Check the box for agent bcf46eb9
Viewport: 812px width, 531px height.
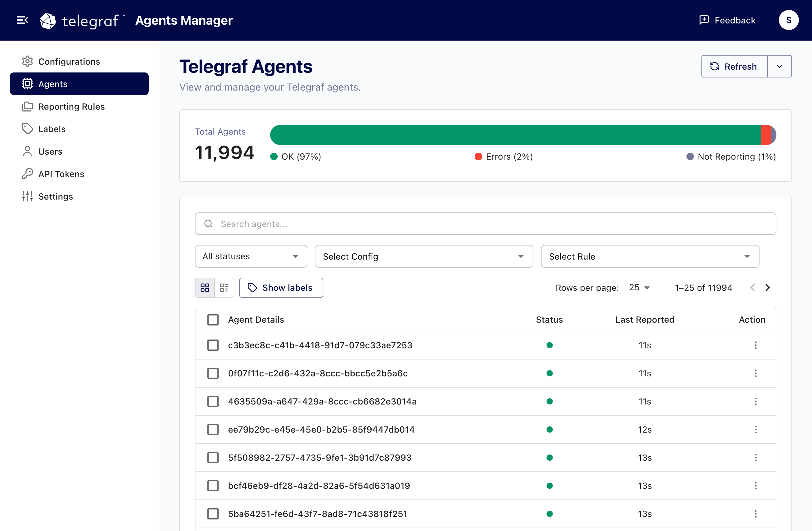click(213, 486)
